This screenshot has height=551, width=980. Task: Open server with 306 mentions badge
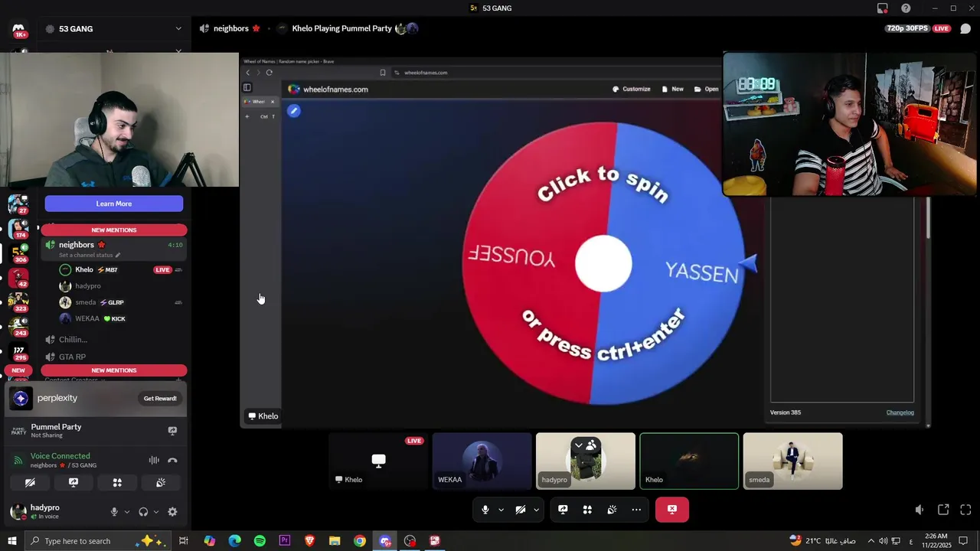pyautogui.click(x=18, y=253)
